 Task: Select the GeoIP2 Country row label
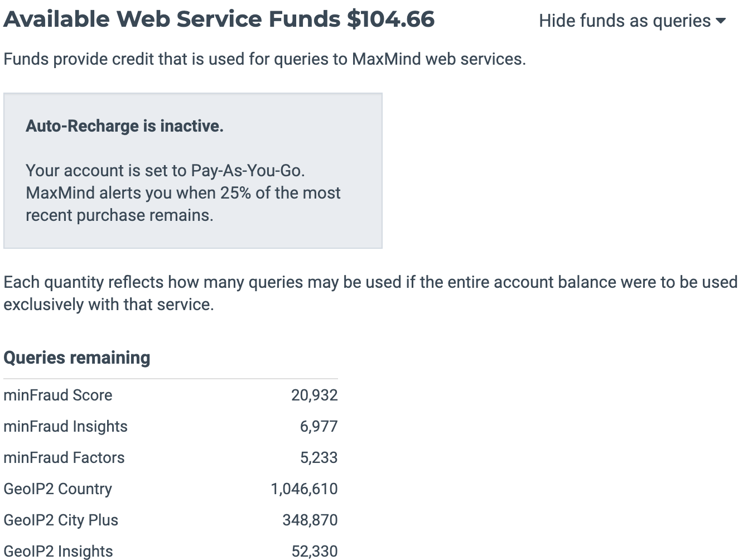coord(58,489)
